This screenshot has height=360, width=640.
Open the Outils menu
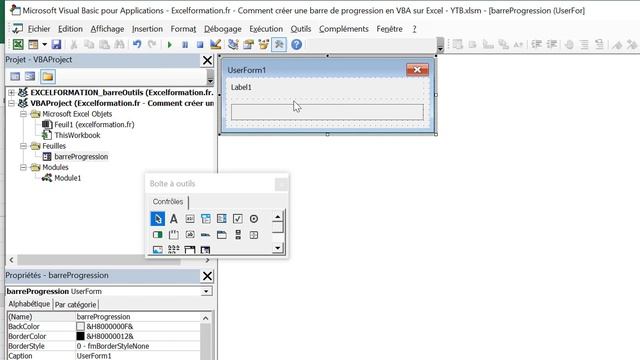point(300,29)
